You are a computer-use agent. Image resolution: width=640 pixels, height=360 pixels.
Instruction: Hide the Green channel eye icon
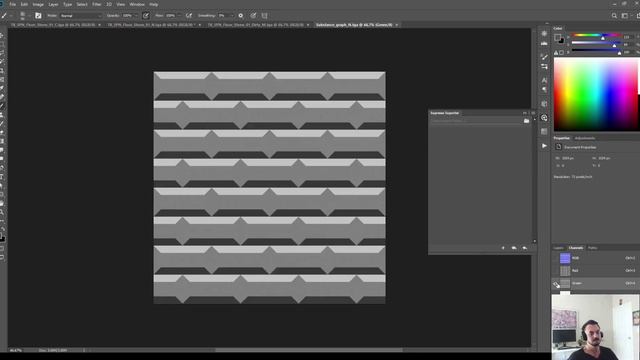(x=556, y=283)
